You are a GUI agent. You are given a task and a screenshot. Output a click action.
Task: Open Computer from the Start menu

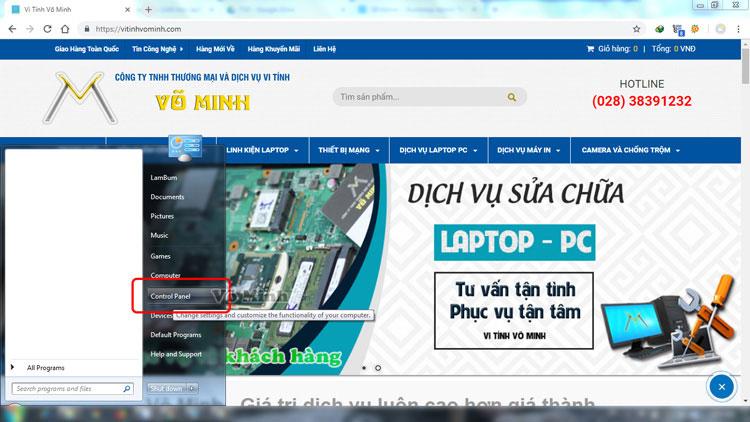point(165,275)
